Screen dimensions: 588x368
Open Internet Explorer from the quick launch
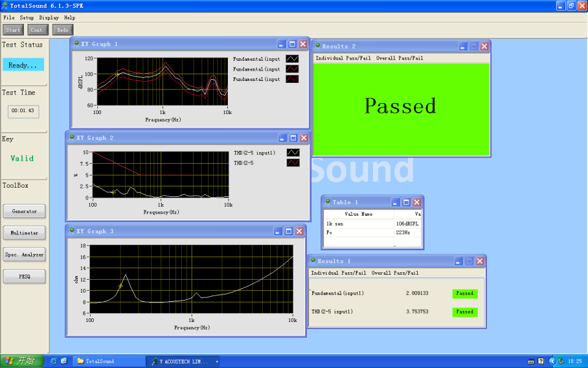point(53,361)
